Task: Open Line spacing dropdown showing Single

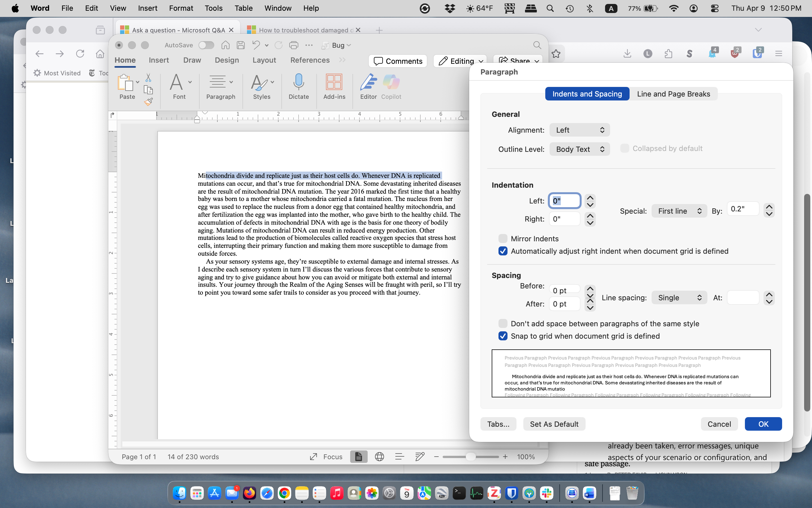Action: click(x=679, y=298)
